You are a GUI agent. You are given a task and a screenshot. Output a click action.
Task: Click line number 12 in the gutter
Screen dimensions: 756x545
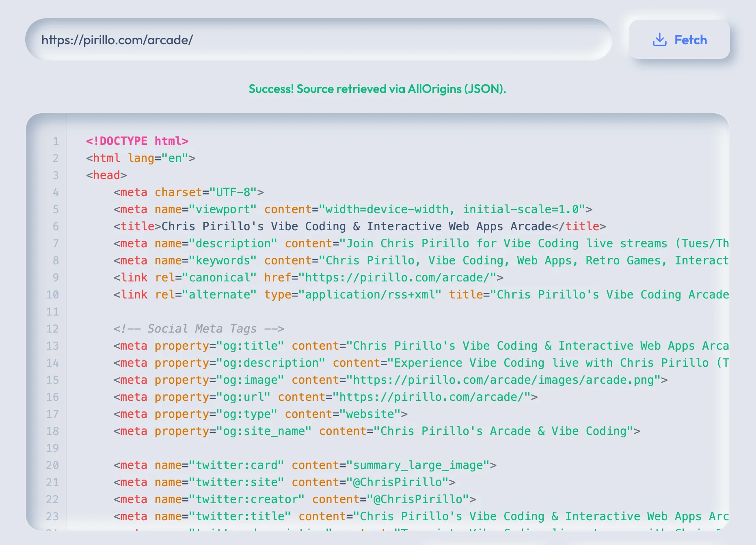(52, 329)
